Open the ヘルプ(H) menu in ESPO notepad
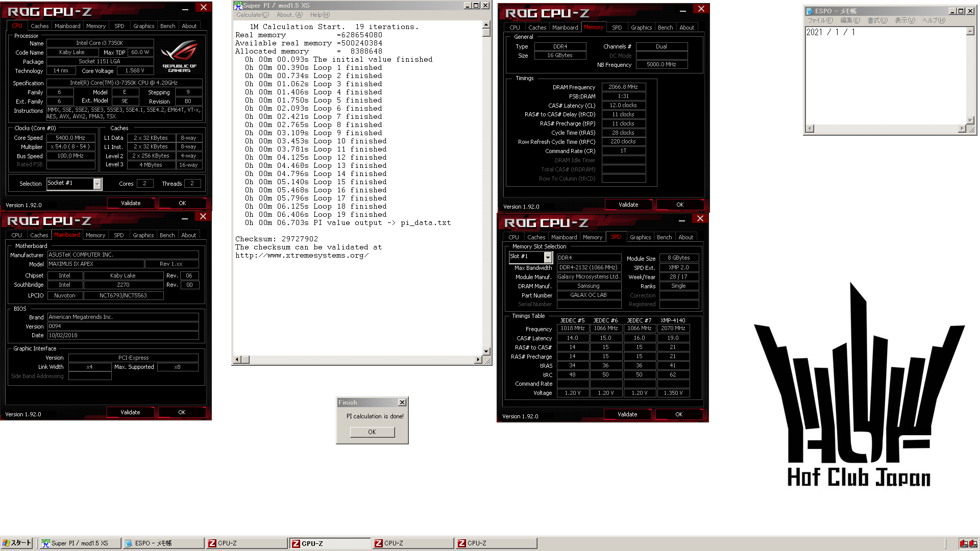This screenshot has height=551, width=980. click(934, 20)
